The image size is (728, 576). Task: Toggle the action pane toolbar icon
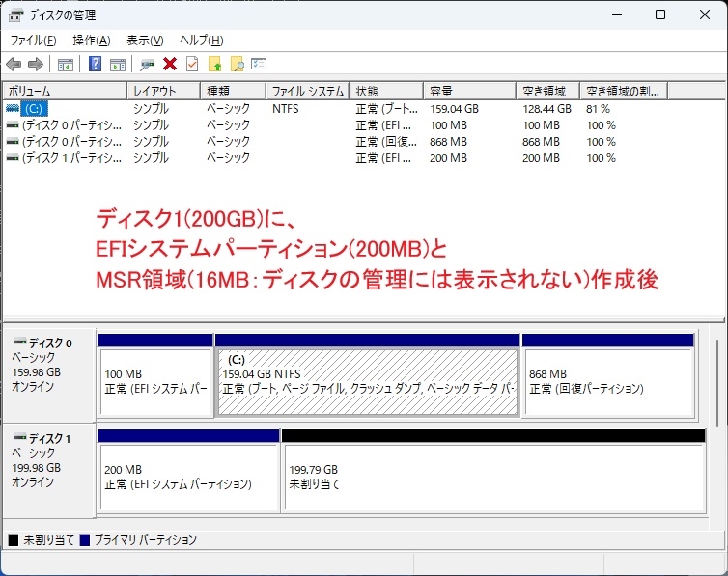118,64
